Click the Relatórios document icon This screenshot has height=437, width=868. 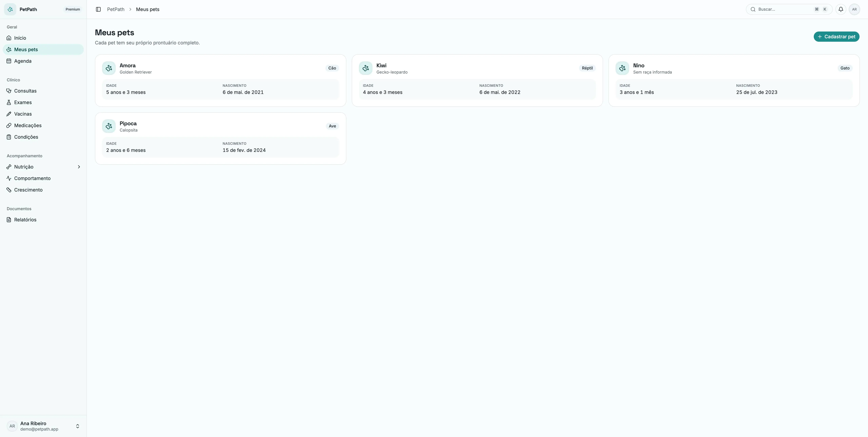[x=9, y=220]
